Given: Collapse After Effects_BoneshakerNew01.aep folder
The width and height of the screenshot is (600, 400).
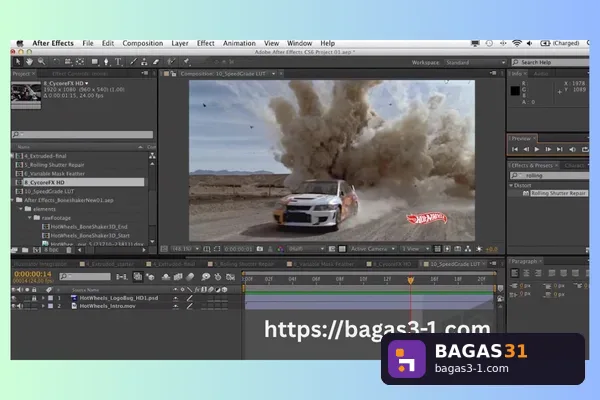Looking at the screenshot, I should pyautogui.click(x=13, y=200).
